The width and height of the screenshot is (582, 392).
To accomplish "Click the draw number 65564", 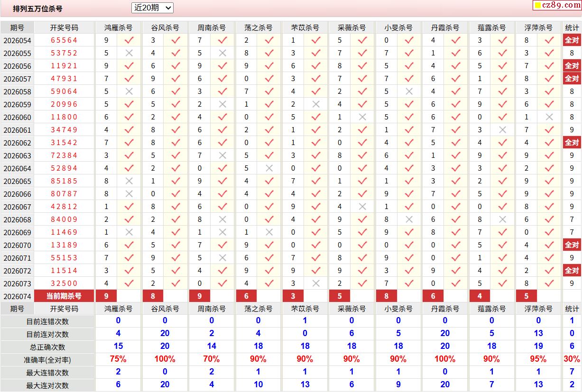I will (x=64, y=40).
